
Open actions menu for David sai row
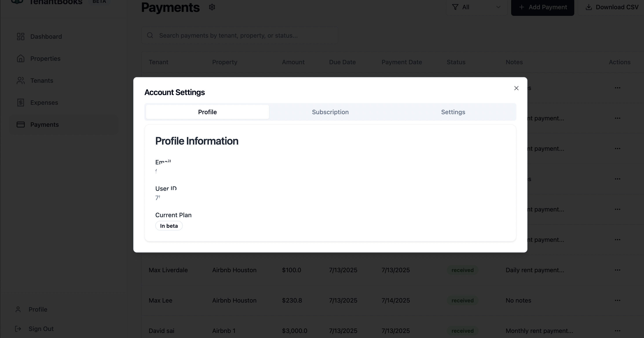point(618,331)
